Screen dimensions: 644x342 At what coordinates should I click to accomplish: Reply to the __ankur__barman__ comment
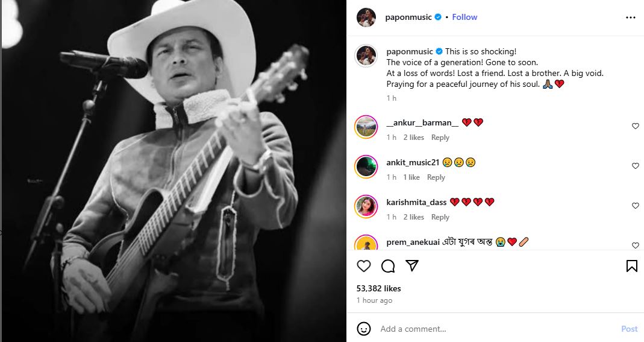point(440,138)
